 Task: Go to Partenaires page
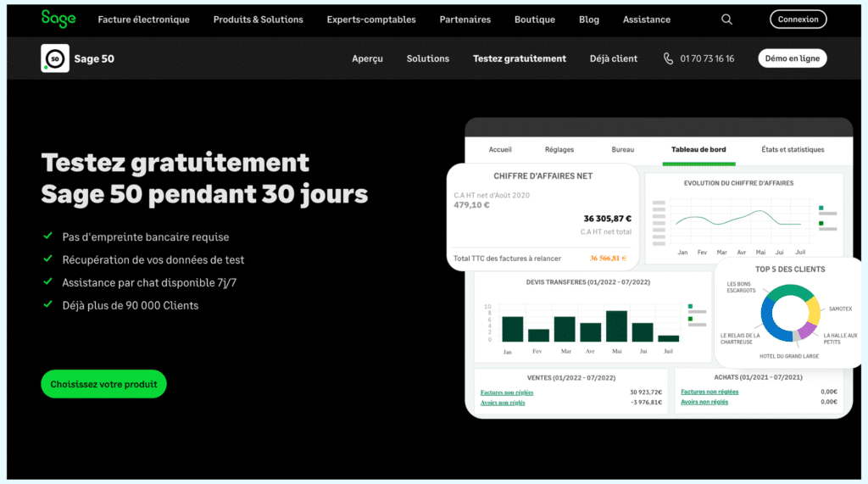tap(465, 19)
